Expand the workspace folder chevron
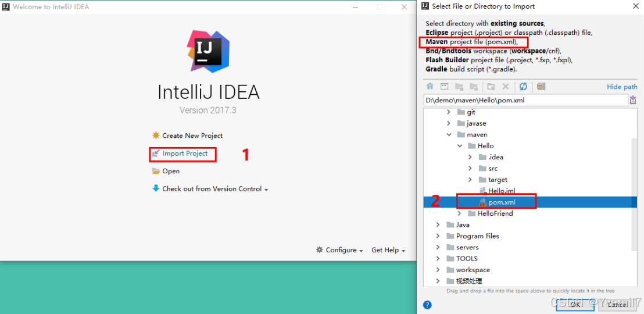Image resolution: width=644 pixels, height=314 pixels. coord(438,270)
